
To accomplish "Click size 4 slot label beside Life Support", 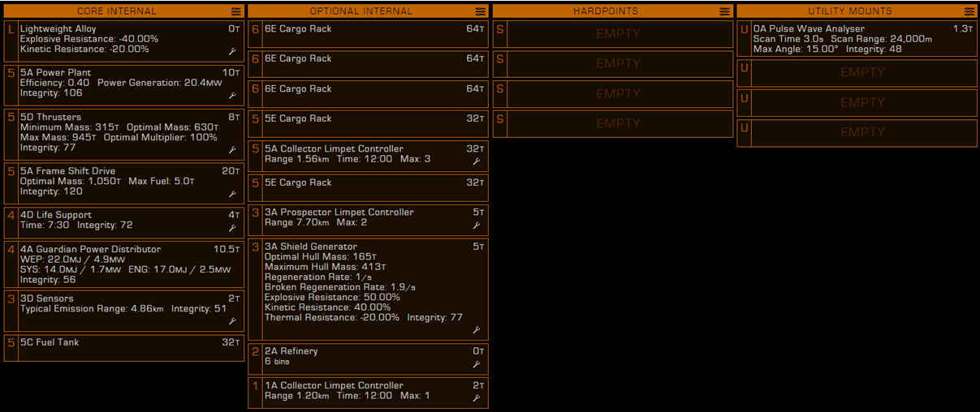I will pyautogui.click(x=11, y=215).
